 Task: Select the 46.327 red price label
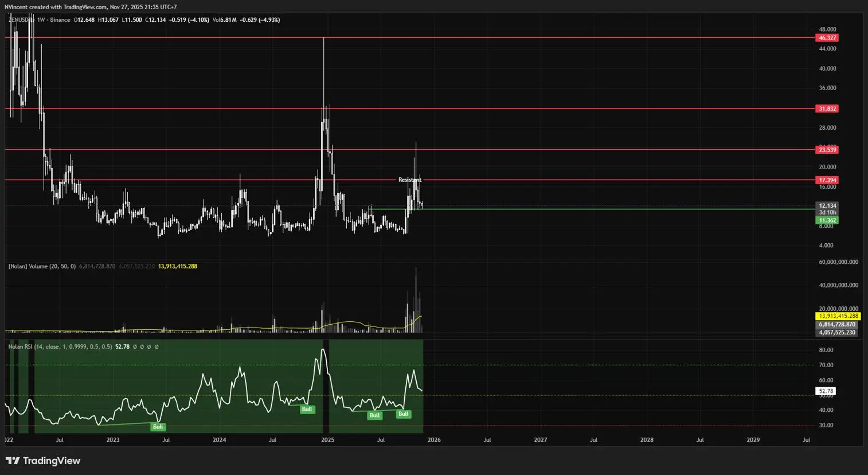click(x=827, y=38)
